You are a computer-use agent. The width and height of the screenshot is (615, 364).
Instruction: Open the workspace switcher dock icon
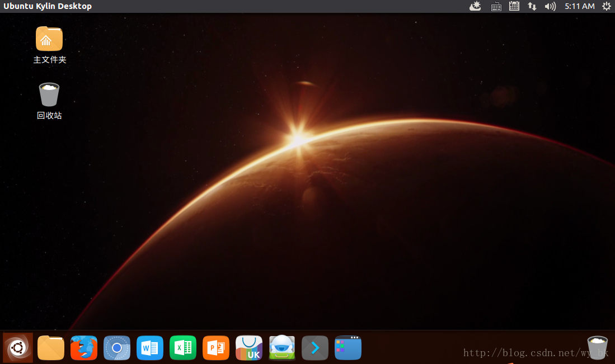click(x=348, y=348)
